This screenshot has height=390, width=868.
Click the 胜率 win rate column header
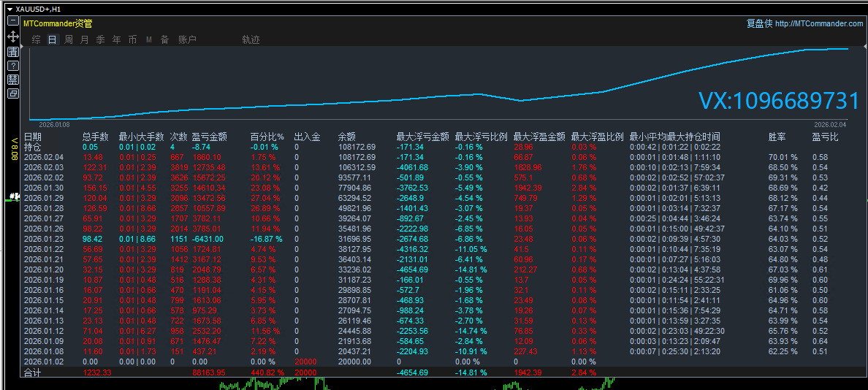(x=777, y=137)
